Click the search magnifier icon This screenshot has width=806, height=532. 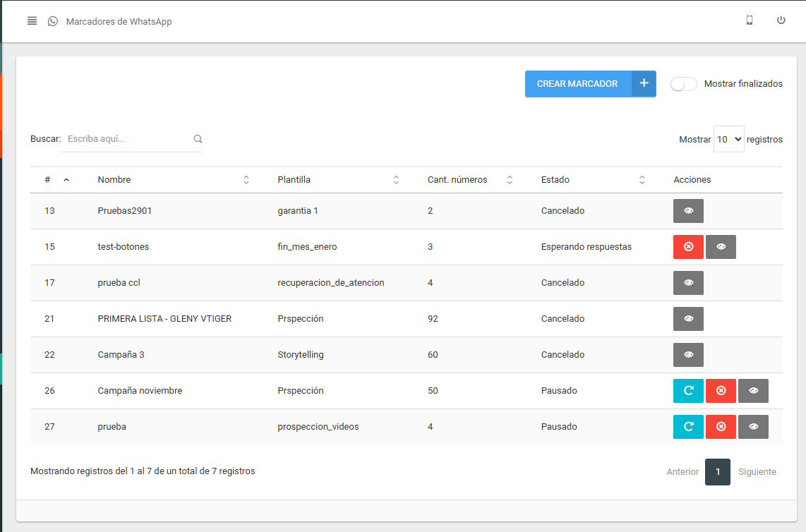(198, 139)
